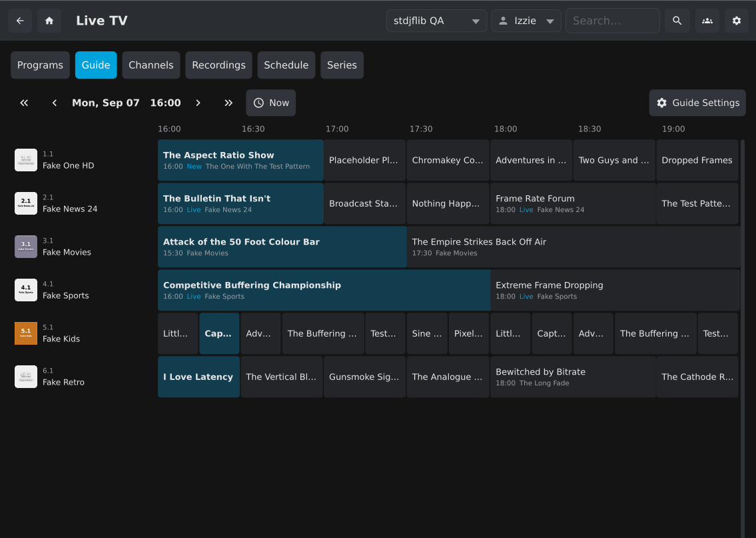Open Guide Settings
This screenshot has height=538, width=756.
(x=697, y=103)
